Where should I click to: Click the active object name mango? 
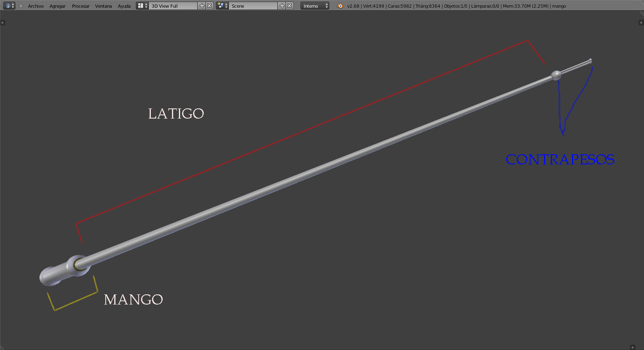(559, 6)
